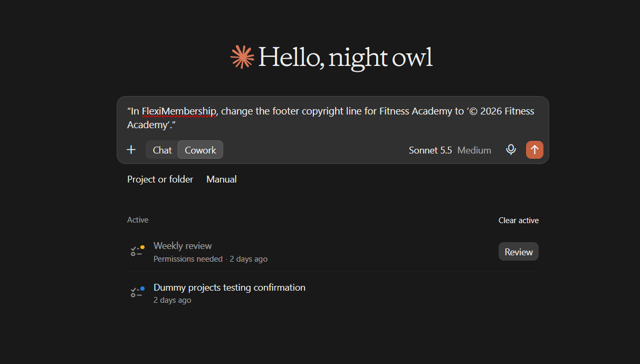The width and height of the screenshot is (640, 364).
Task: Click '2 days ago' under Dummy projects
Action: click(172, 300)
